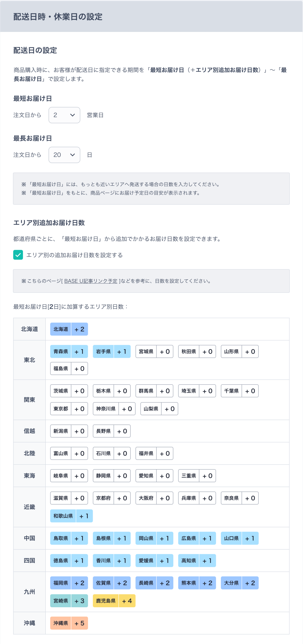Select the 北海道 +2 chip

pyautogui.click(x=69, y=329)
